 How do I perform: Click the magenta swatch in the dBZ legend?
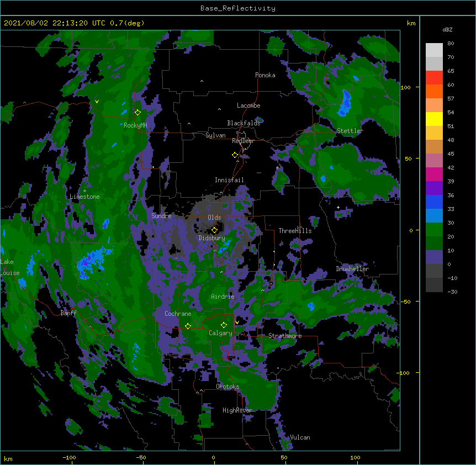pyautogui.click(x=434, y=174)
